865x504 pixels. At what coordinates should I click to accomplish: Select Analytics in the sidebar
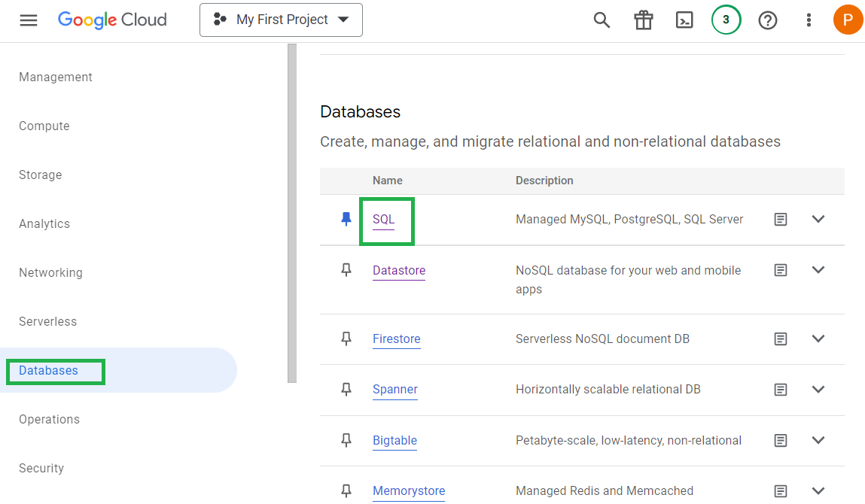click(x=44, y=224)
